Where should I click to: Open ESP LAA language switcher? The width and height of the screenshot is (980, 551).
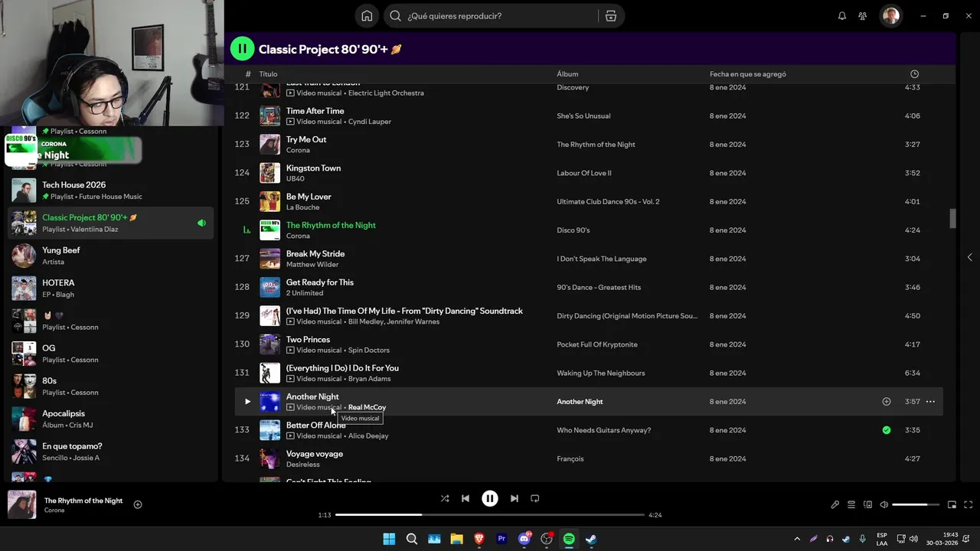click(x=882, y=539)
